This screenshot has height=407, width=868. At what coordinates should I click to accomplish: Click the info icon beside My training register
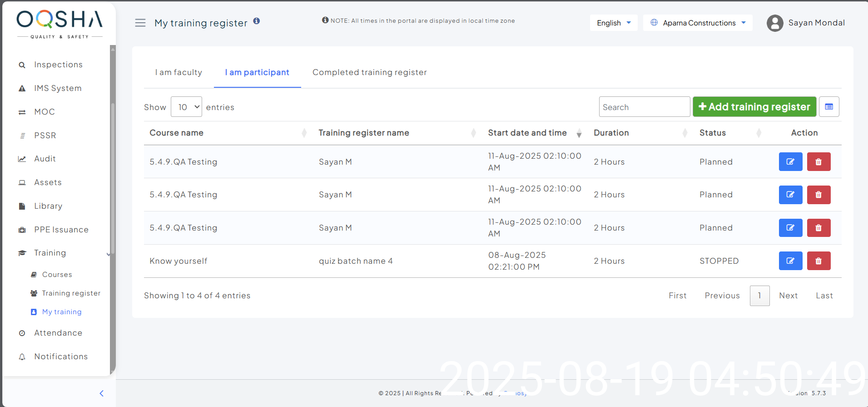tap(257, 21)
